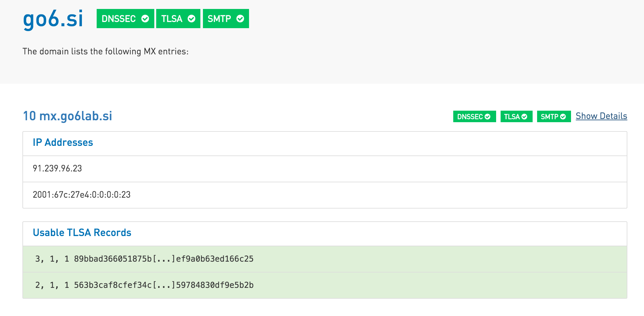Click checkmark in small TLSA badge

click(x=524, y=117)
